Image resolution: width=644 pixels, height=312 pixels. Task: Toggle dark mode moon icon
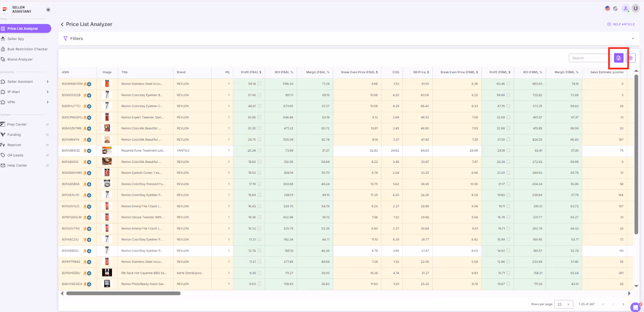(x=615, y=8)
